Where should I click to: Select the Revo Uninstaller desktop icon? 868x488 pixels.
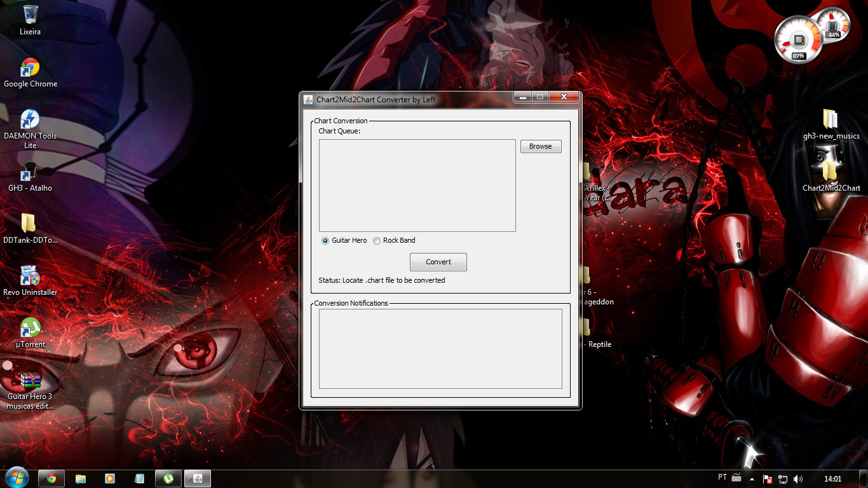click(x=30, y=281)
